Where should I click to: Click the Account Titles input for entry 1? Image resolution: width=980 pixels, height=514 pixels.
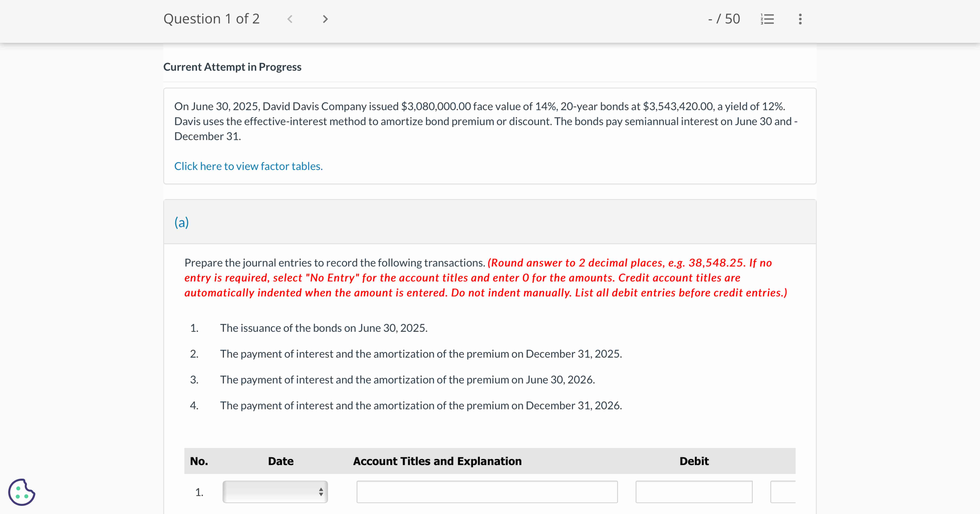pyautogui.click(x=487, y=492)
